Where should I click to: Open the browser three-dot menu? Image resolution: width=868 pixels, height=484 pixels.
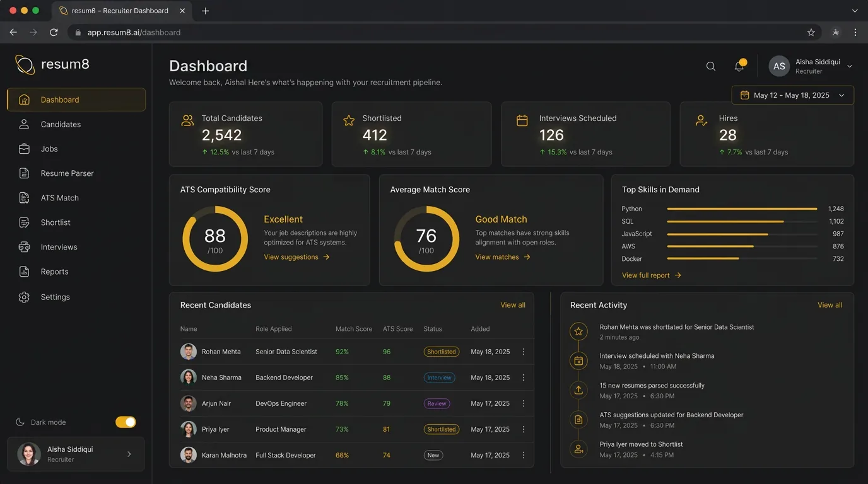[855, 32]
